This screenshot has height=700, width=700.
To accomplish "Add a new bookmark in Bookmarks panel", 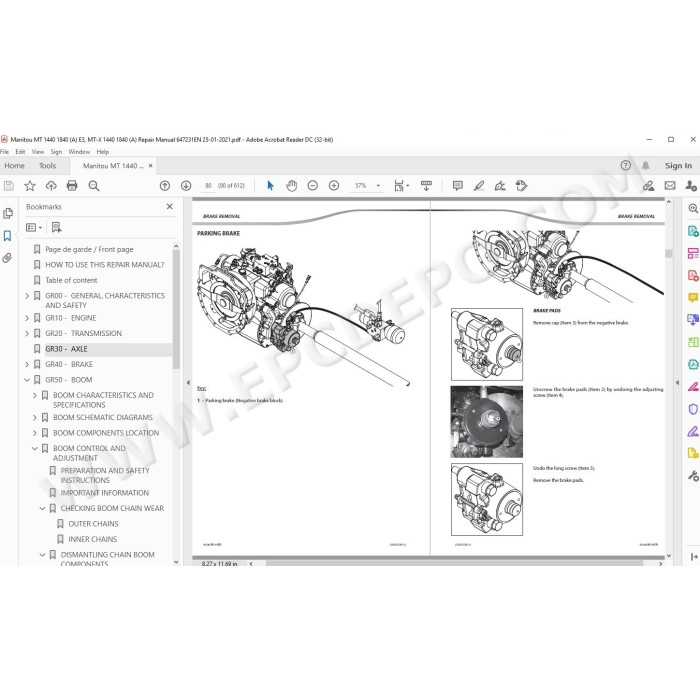I will click(x=56, y=228).
